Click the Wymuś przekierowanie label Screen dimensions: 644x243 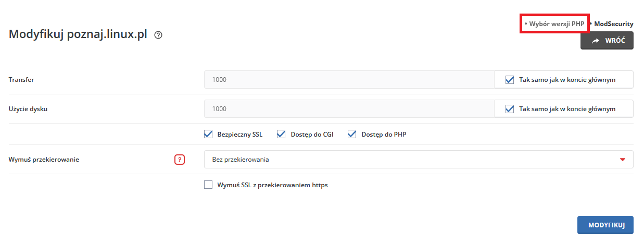point(44,160)
